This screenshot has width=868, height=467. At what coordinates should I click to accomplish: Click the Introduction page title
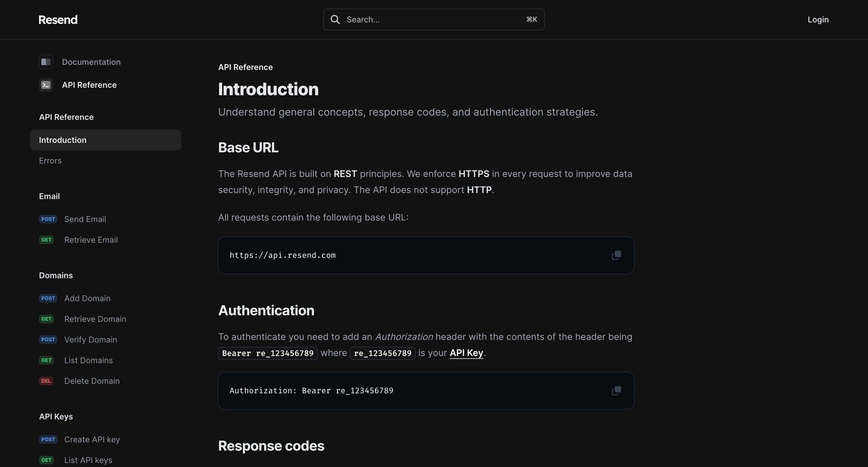click(268, 89)
